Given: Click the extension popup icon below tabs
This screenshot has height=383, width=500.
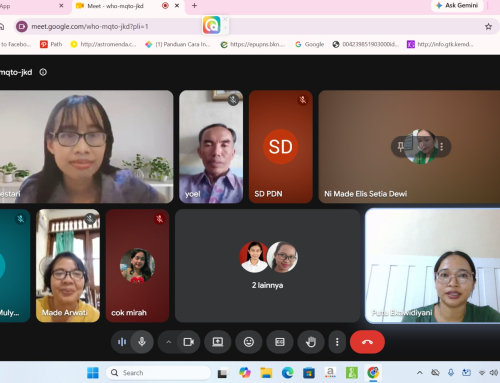Looking at the screenshot, I should click(x=212, y=25).
